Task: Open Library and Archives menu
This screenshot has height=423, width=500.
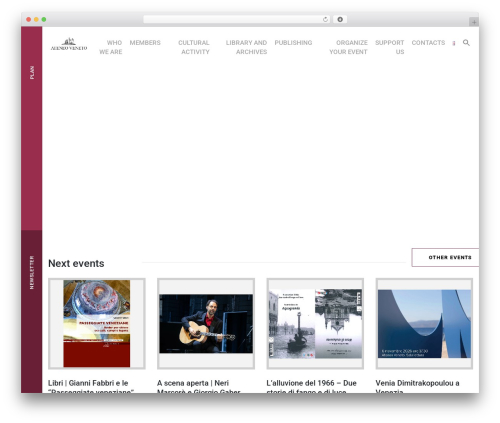Action: (x=246, y=47)
